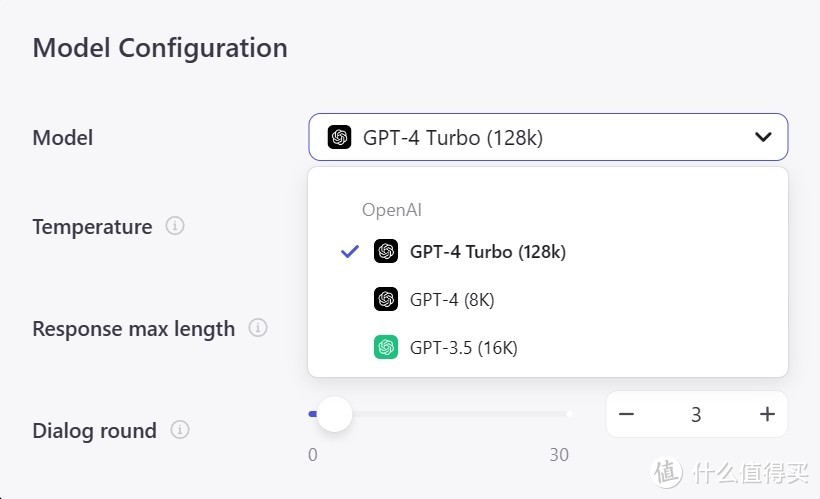Click the checkmark beside GPT-4 Turbo (128k)
Screen dimensions: 820x499
coord(350,252)
